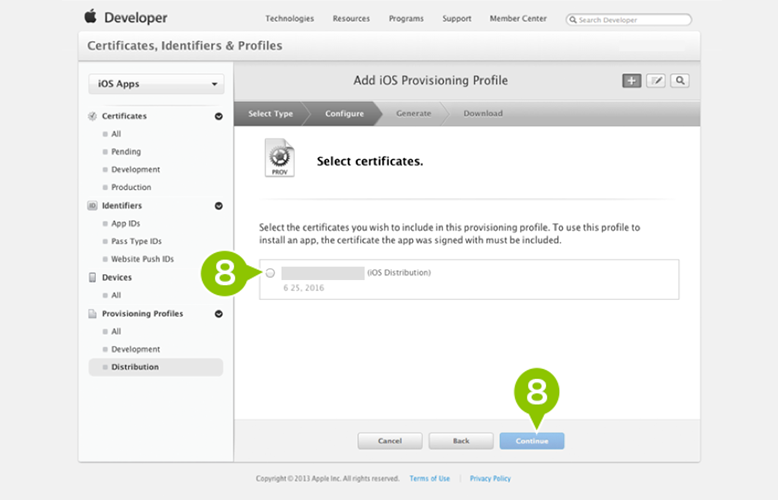Click the Back button
Image resolution: width=778 pixels, height=500 pixels.
pos(461,441)
